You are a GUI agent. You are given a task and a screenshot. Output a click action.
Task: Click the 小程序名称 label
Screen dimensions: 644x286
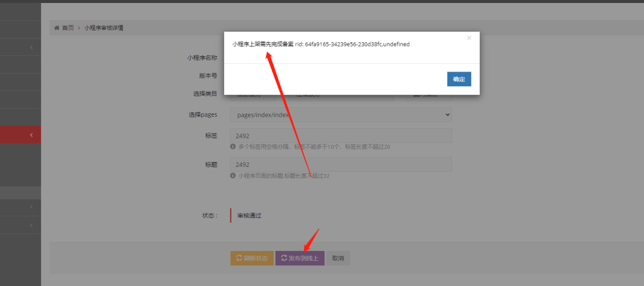[202, 58]
